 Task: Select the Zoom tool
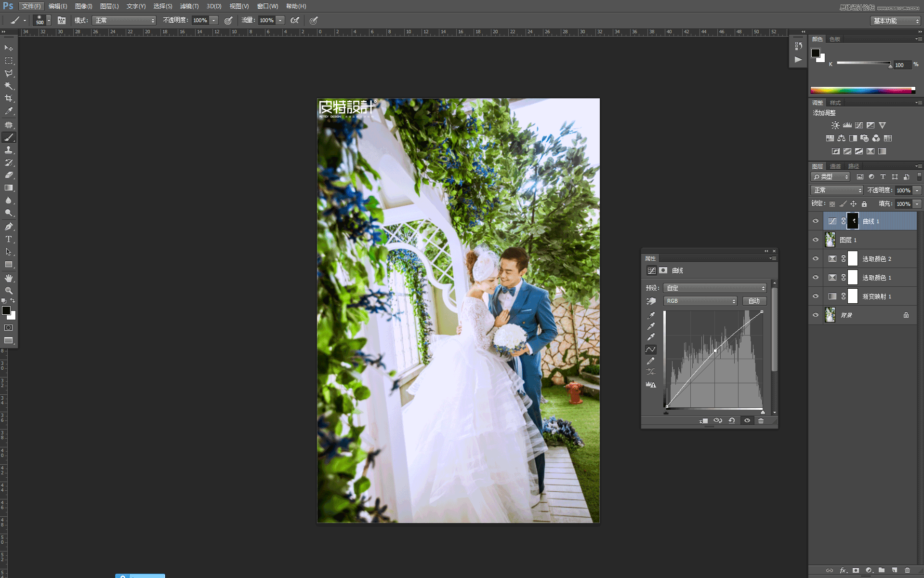(9, 291)
